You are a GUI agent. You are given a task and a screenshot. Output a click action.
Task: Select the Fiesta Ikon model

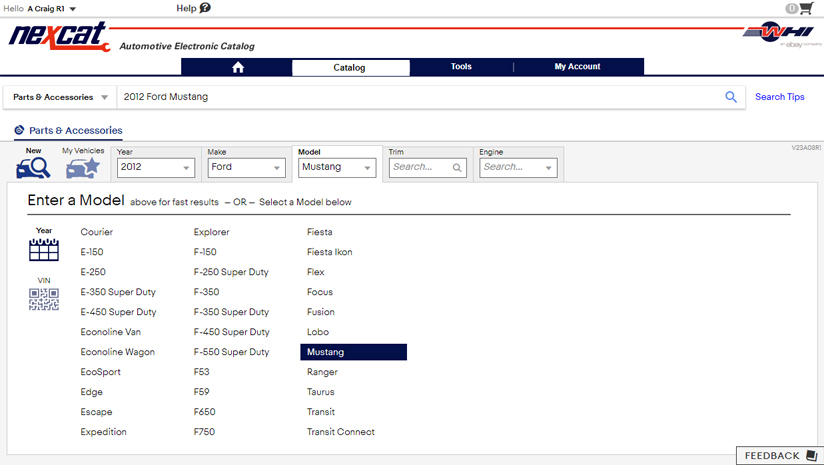point(329,252)
